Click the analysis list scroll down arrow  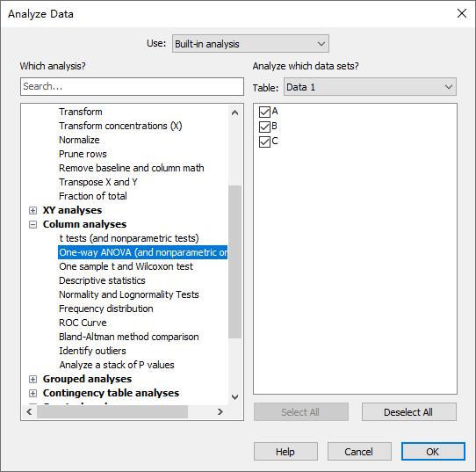point(234,397)
